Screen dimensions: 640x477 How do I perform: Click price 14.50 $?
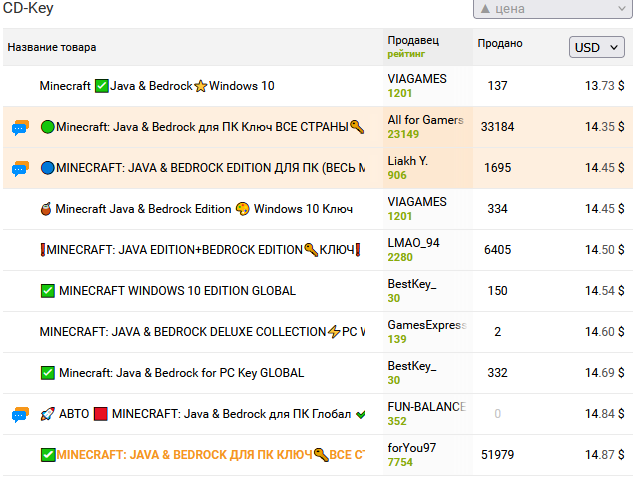coord(604,250)
